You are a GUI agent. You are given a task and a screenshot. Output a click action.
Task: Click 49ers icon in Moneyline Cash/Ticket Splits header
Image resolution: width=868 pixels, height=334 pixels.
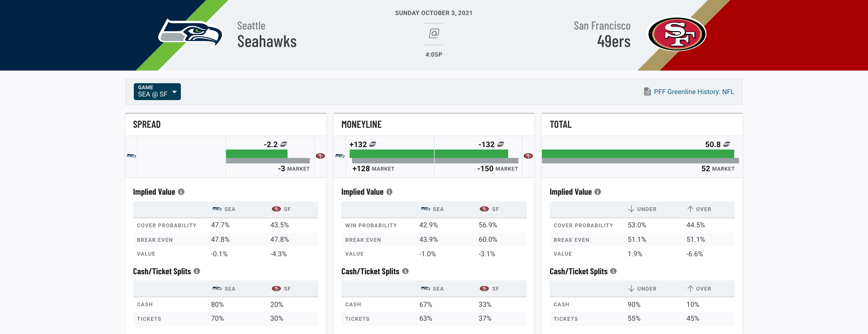[484, 288]
